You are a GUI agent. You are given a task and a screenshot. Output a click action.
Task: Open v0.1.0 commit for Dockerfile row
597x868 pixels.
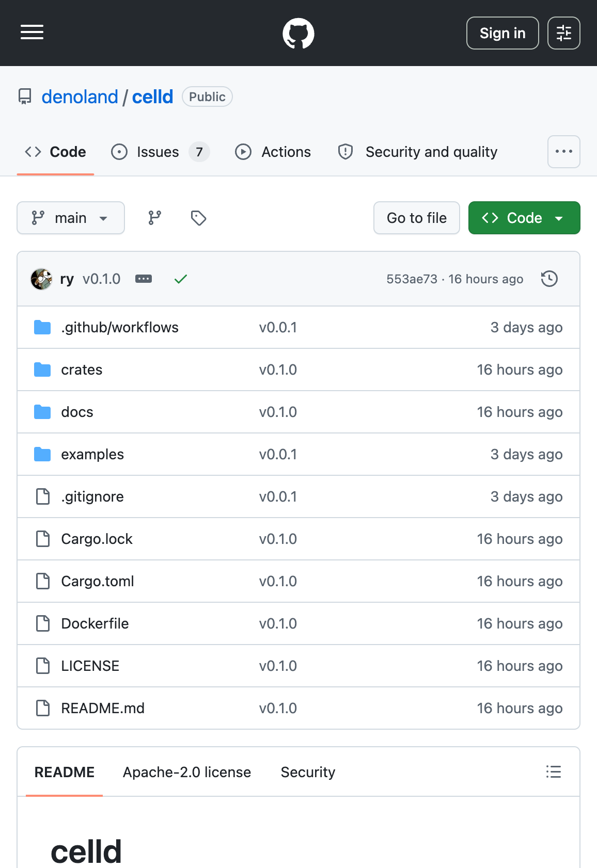coord(278,623)
